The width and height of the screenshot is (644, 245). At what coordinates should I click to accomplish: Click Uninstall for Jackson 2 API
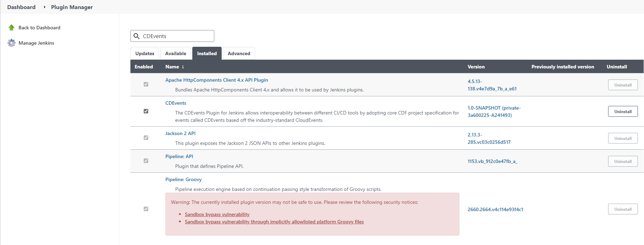pyautogui.click(x=623, y=138)
